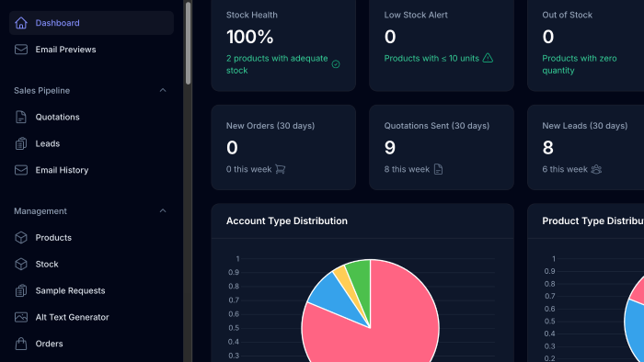Click the Account Type Distribution heading

[x=287, y=221]
